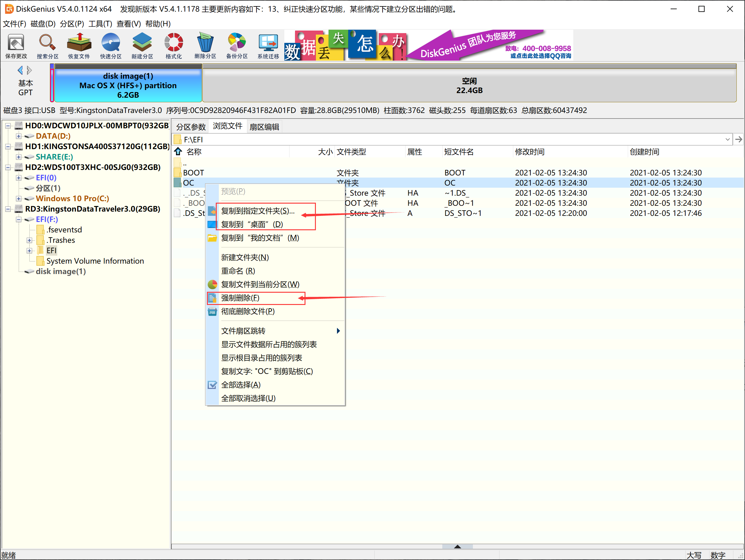The width and height of the screenshot is (745, 560).
Task: Go to next disk with right arrow
Action: (x=29, y=70)
